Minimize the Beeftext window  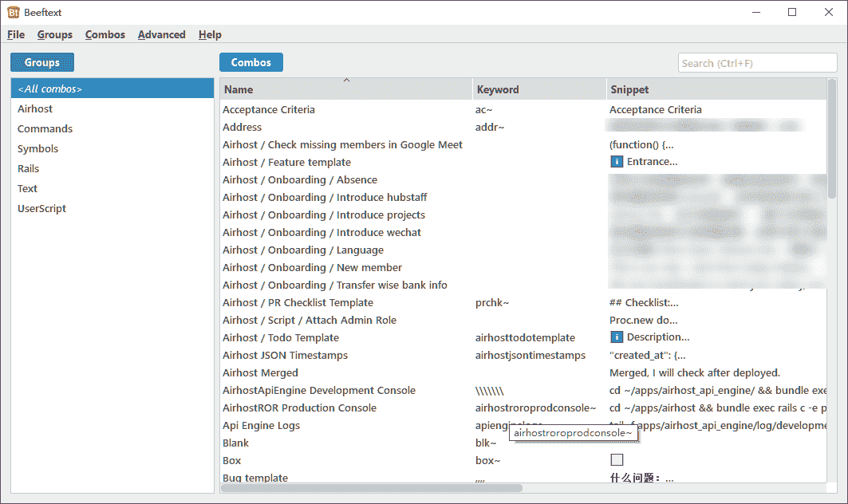755,12
